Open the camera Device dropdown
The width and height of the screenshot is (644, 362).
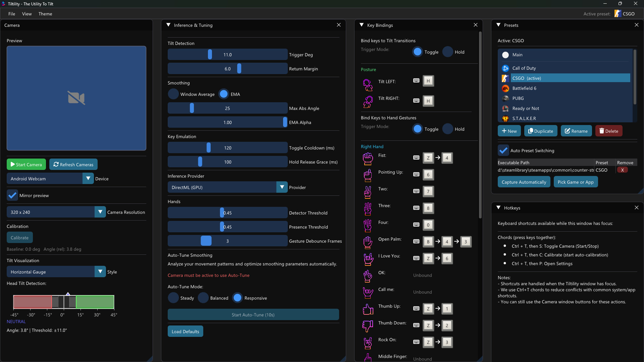88,178
